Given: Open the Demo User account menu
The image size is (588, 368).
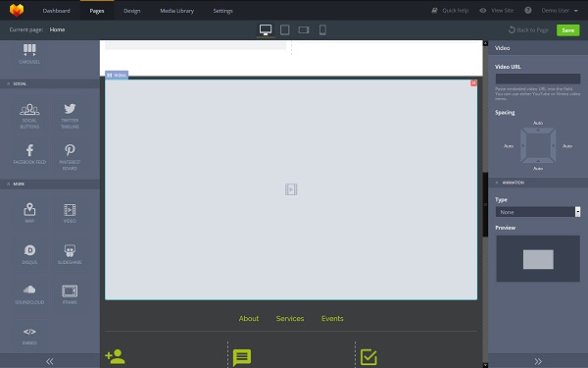Looking at the screenshot, I should pos(560,11).
